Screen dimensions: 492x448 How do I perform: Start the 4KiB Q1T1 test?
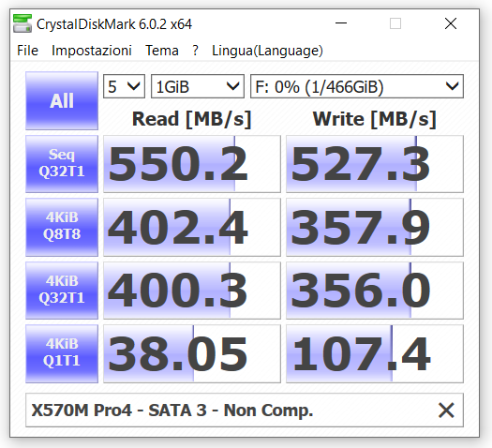pyautogui.click(x=62, y=353)
